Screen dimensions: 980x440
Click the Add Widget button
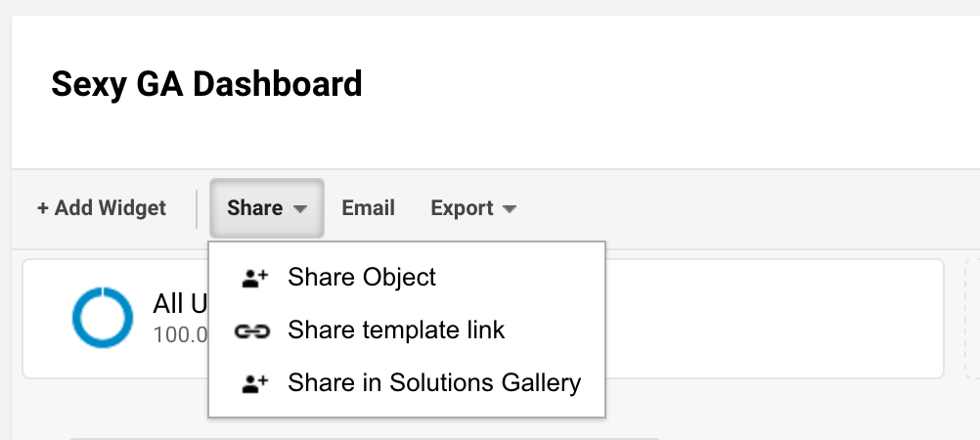(102, 207)
